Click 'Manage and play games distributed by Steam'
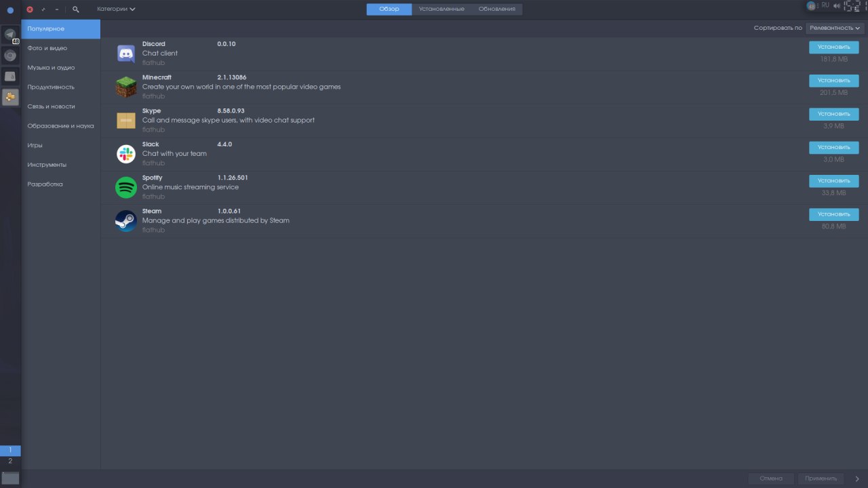The width and height of the screenshot is (868, 488). tap(216, 220)
